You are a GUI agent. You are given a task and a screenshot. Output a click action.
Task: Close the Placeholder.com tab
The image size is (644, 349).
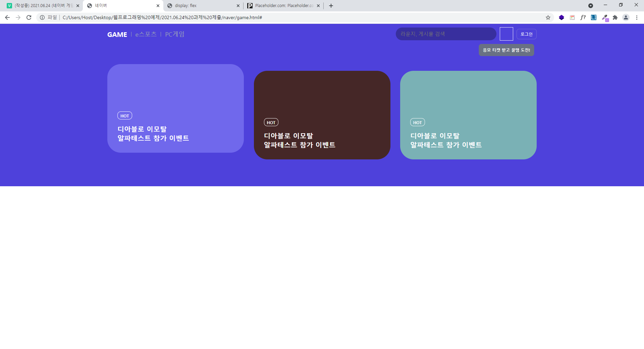(x=318, y=6)
